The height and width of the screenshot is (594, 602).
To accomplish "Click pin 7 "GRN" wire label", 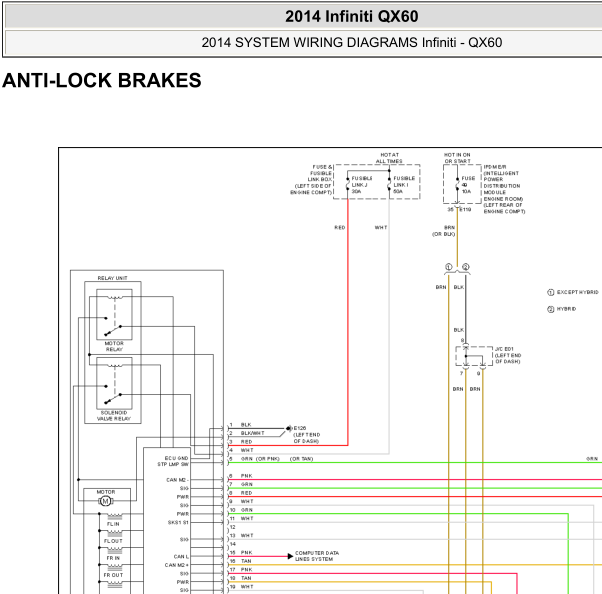I will click(x=246, y=485).
